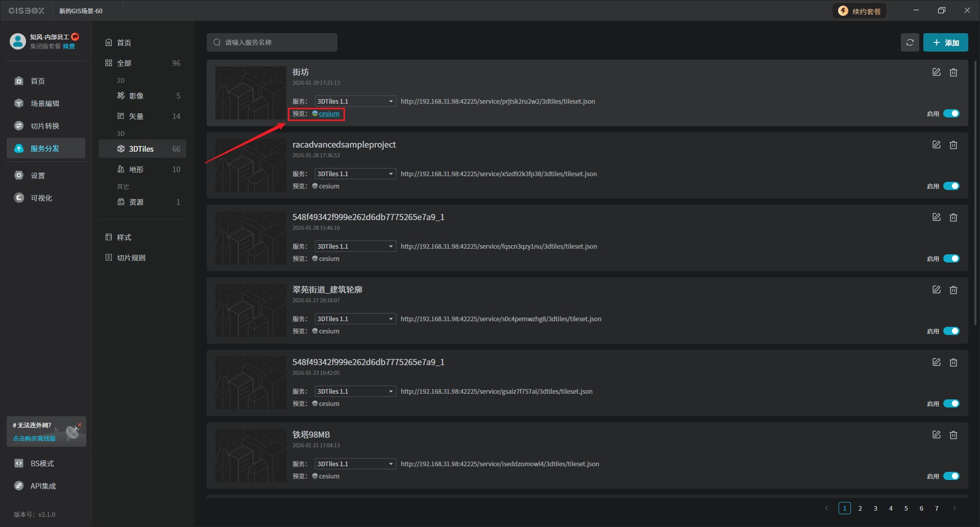980x527 pixels.
Task: Edit the 街坊 service entry
Action: [x=936, y=73]
